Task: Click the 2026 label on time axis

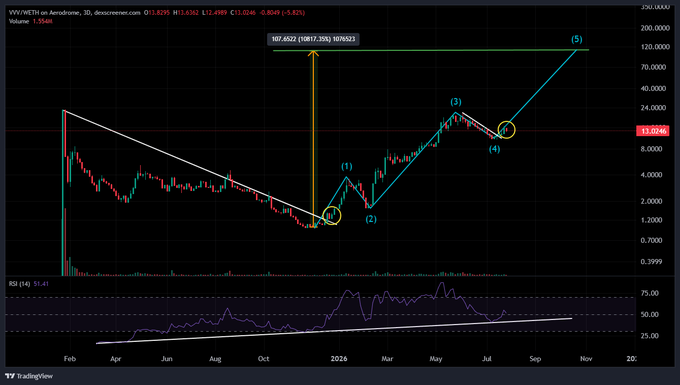Action: click(x=339, y=359)
